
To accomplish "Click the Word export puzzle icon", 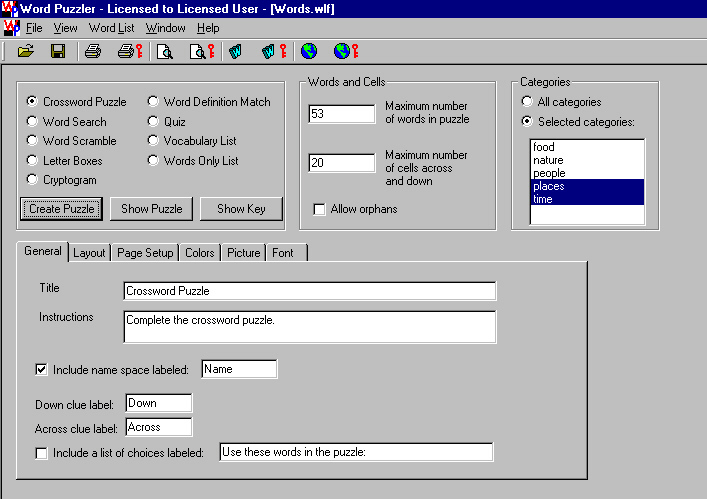I will pyautogui.click(x=235, y=52).
